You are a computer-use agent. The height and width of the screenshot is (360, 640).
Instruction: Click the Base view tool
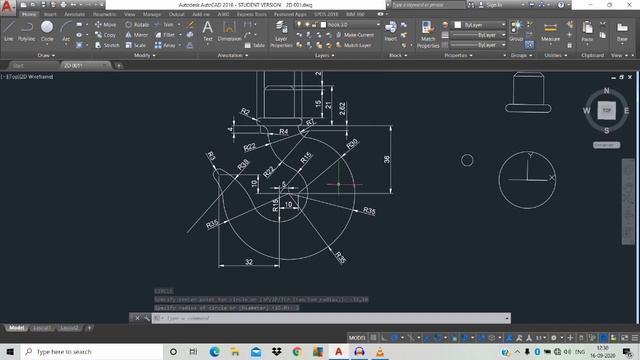[622, 32]
